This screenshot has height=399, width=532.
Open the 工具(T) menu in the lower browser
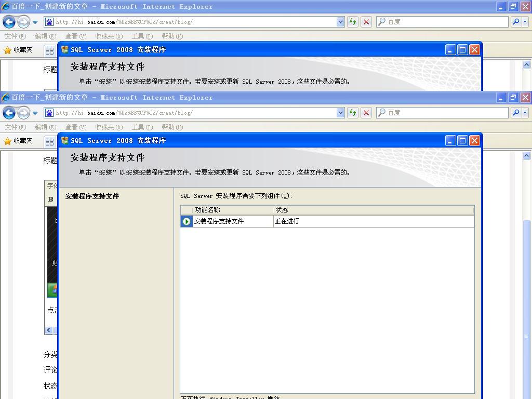142,127
